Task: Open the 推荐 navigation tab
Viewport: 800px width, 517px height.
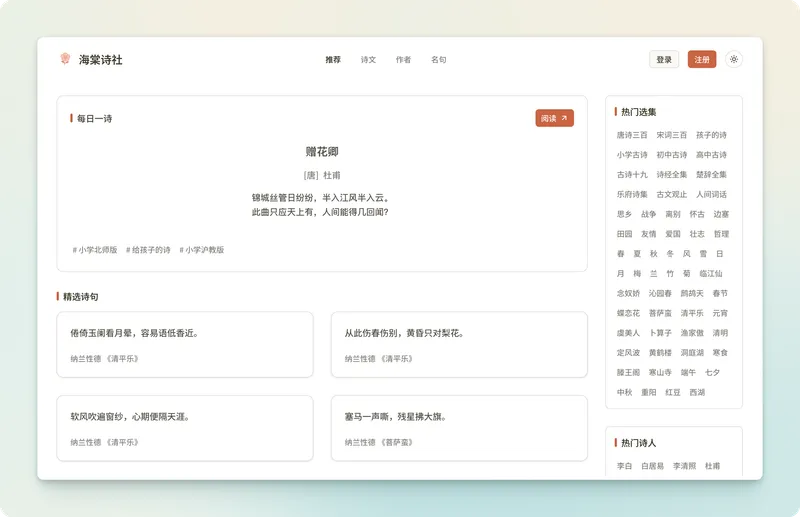Action: 333,60
